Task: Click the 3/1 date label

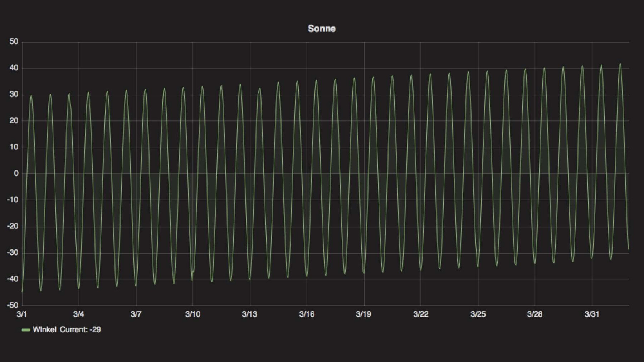Action: [22, 314]
